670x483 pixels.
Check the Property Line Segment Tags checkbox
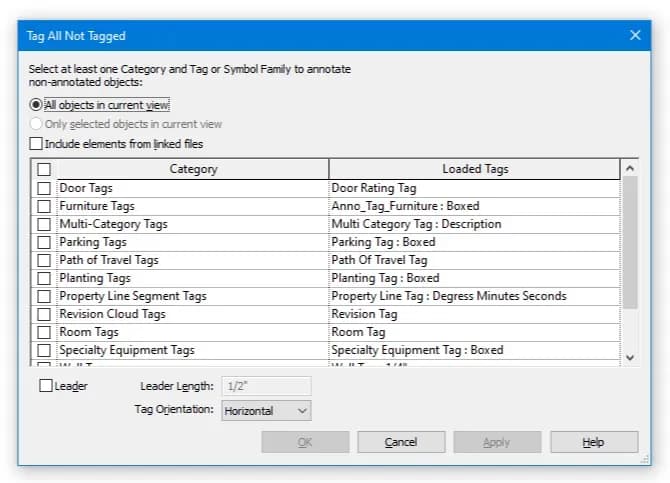click(x=44, y=296)
